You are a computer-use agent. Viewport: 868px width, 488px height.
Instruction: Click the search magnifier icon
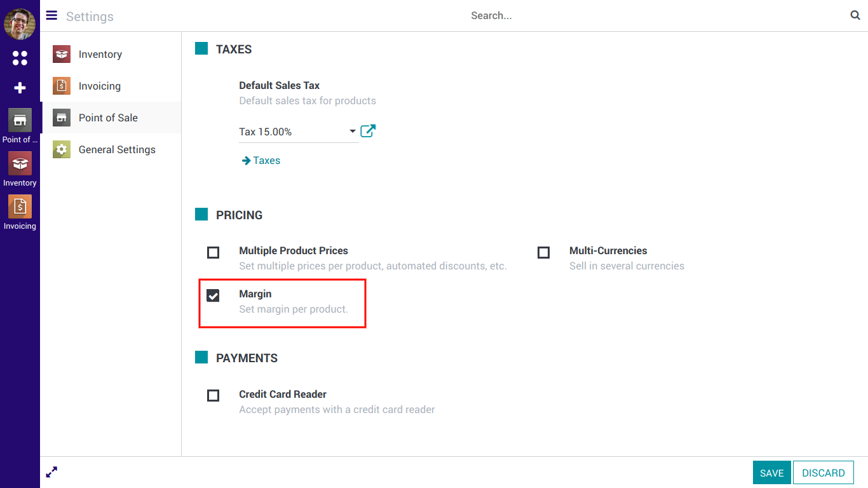(x=855, y=16)
